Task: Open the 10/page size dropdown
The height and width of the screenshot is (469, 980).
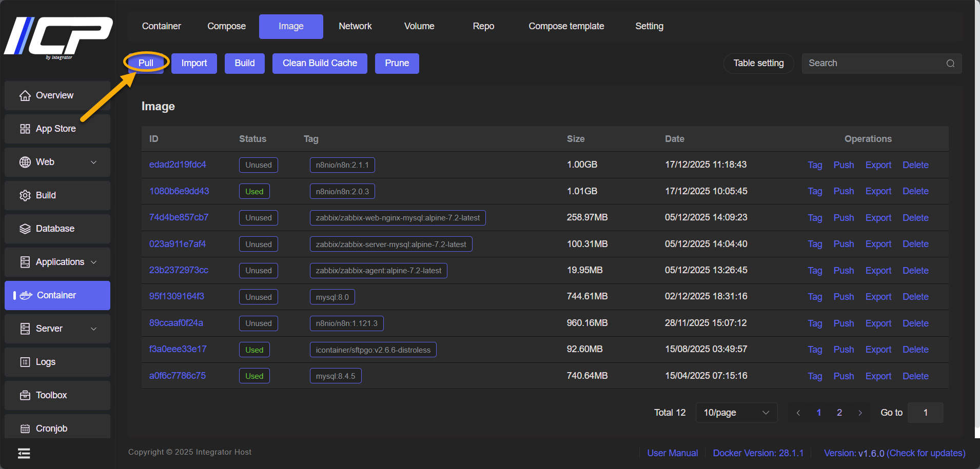Action: (x=736, y=413)
